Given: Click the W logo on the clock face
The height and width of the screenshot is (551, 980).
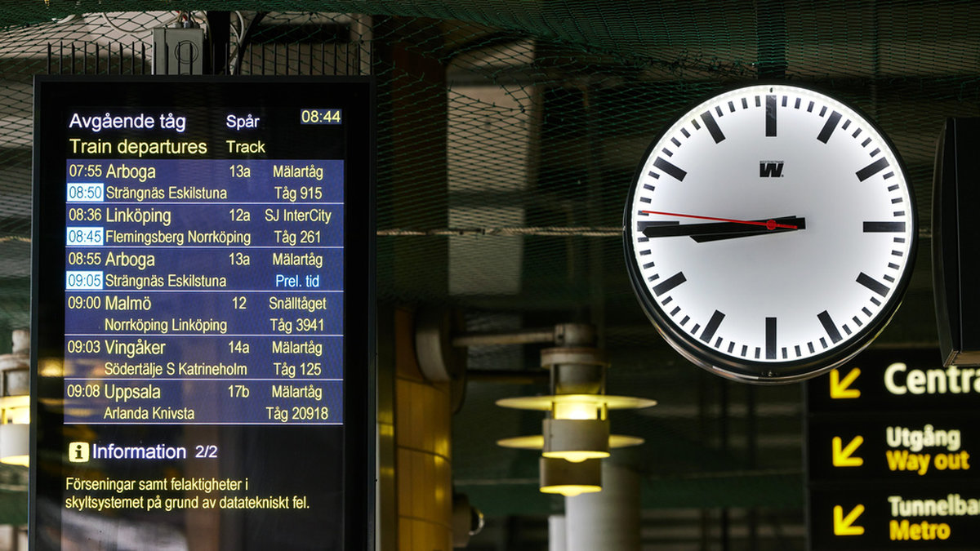Looking at the screenshot, I should tap(771, 169).
